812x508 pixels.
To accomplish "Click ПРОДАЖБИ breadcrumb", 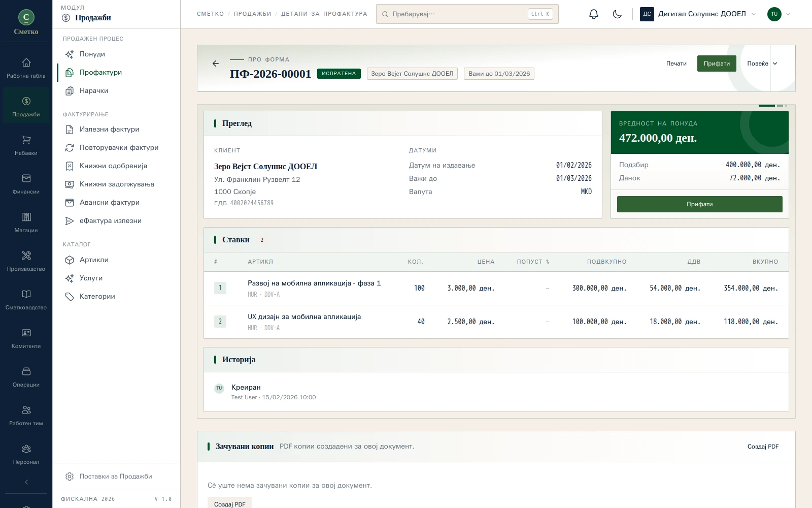I will click(x=252, y=14).
